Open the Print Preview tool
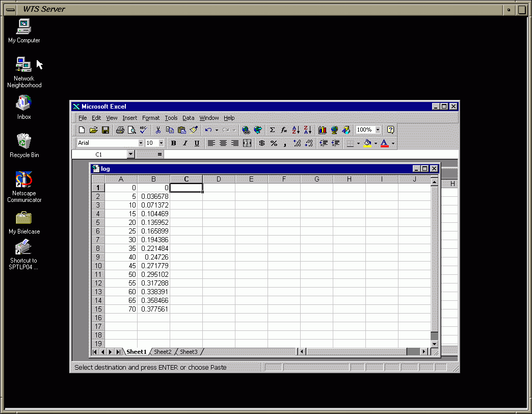This screenshot has width=532, height=414. 131,130
